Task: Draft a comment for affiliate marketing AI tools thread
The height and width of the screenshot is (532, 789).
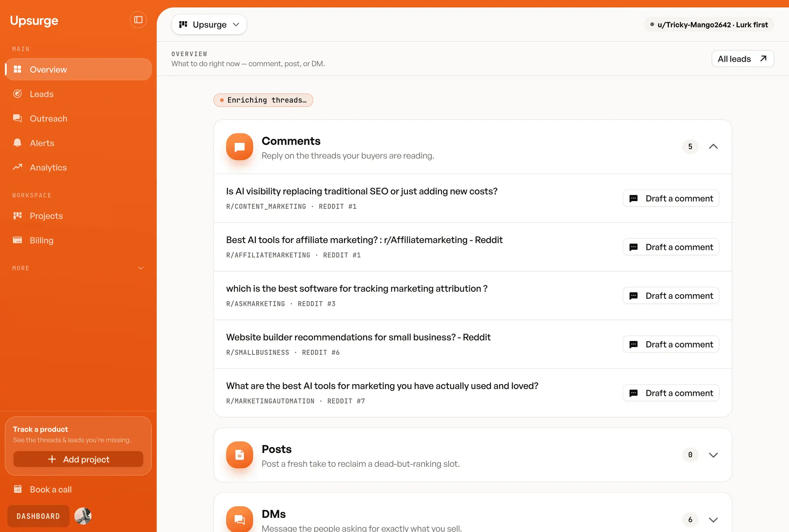Action: click(671, 247)
